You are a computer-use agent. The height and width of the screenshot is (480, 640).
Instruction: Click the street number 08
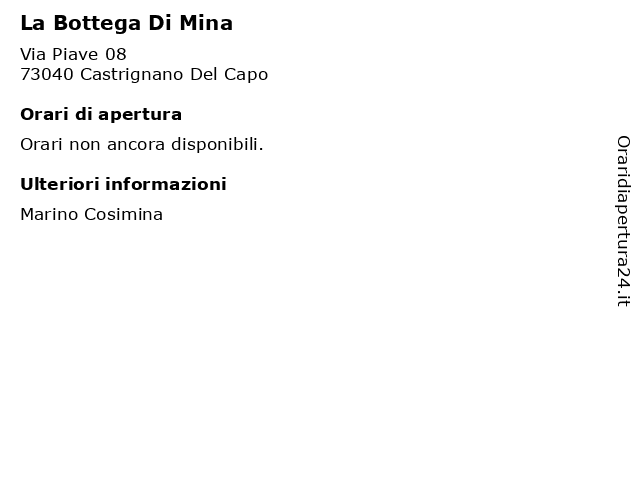pos(116,54)
